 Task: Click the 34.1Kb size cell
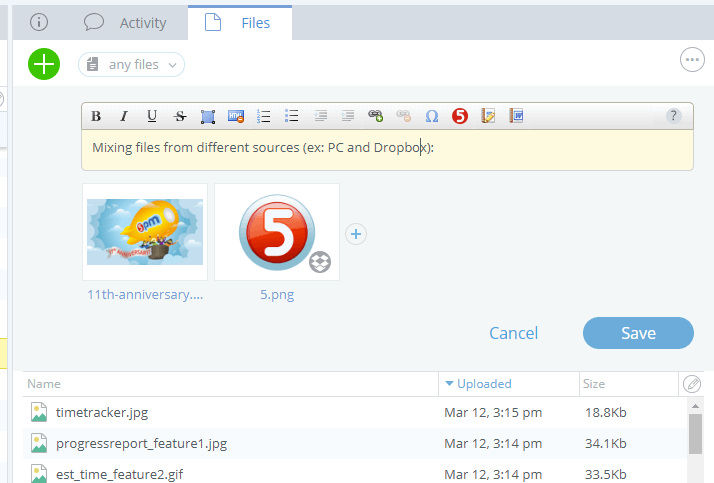(606, 443)
